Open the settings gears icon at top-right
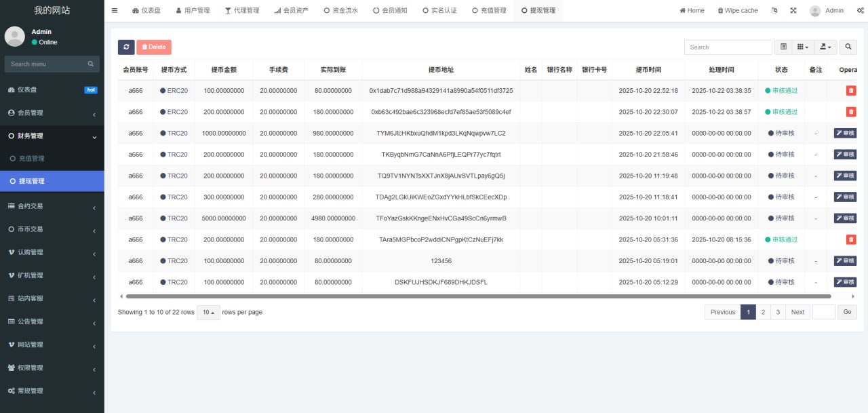This screenshot has width=868, height=413. pos(858,10)
